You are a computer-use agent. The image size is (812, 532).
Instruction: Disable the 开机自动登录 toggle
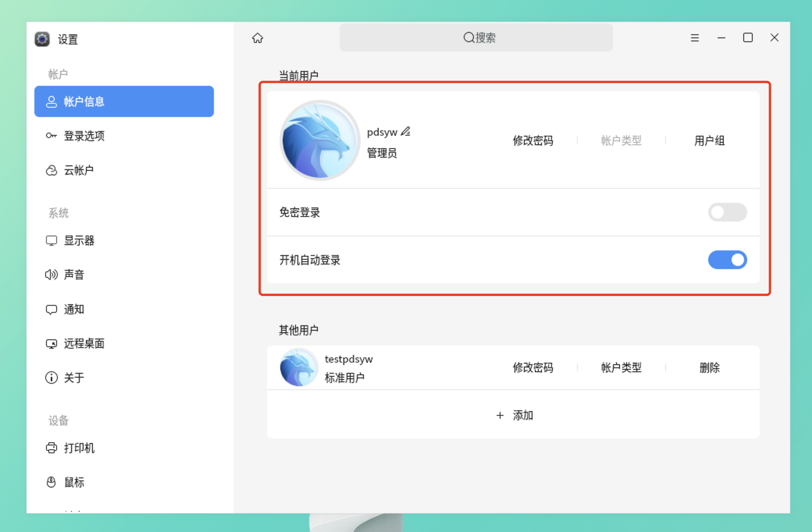pos(727,260)
